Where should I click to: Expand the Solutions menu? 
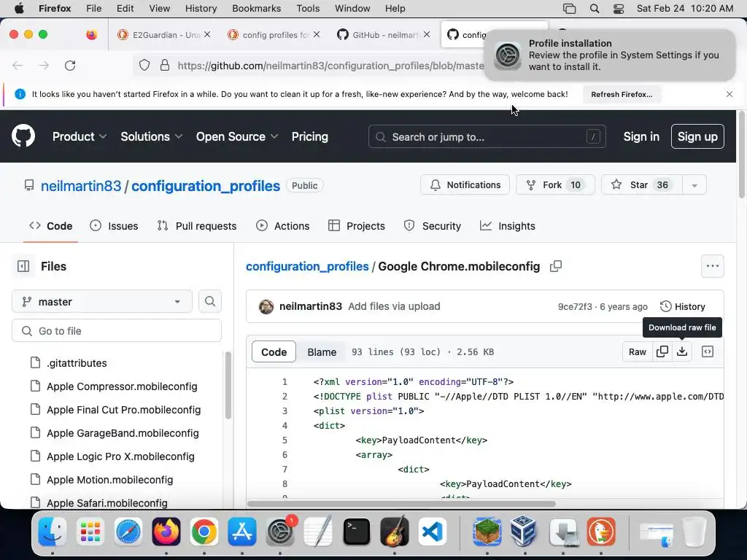tap(151, 136)
